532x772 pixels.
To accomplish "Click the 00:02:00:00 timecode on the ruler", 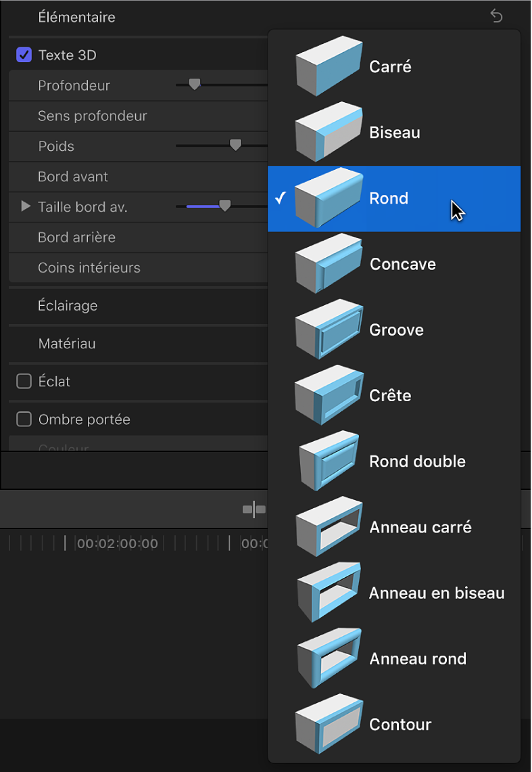I will tap(117, 543).
